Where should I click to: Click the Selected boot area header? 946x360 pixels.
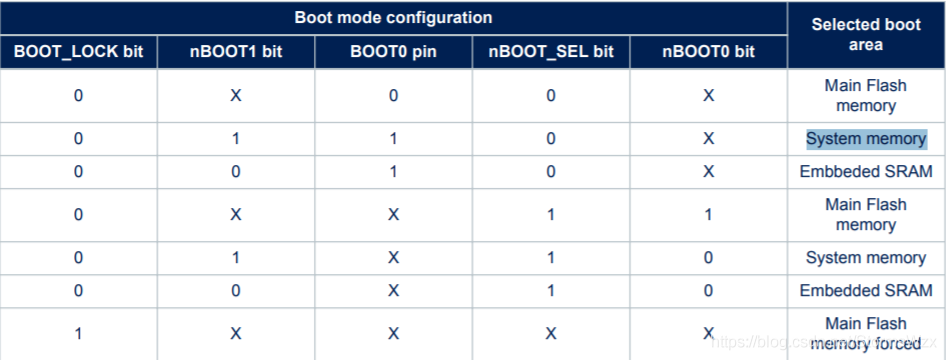866,34
